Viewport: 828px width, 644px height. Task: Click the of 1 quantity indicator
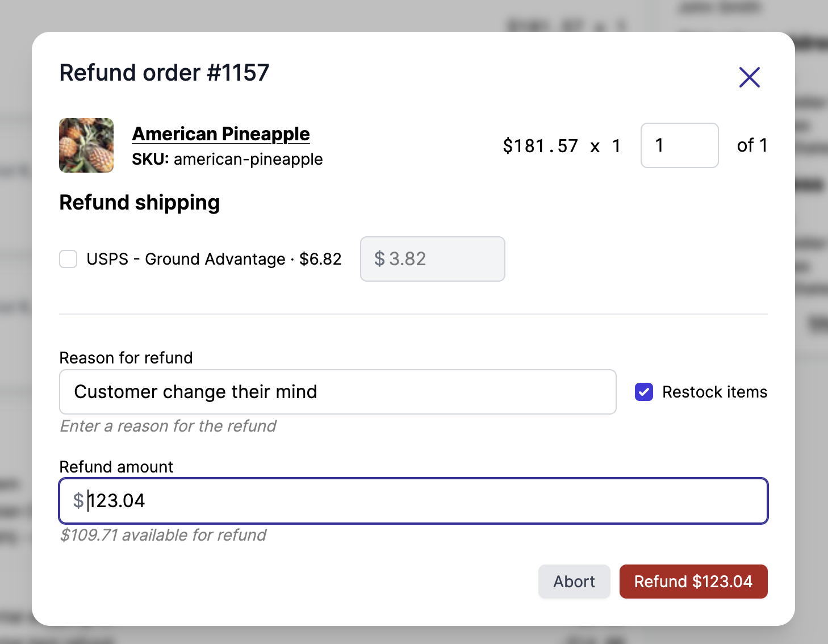(751, 145)
